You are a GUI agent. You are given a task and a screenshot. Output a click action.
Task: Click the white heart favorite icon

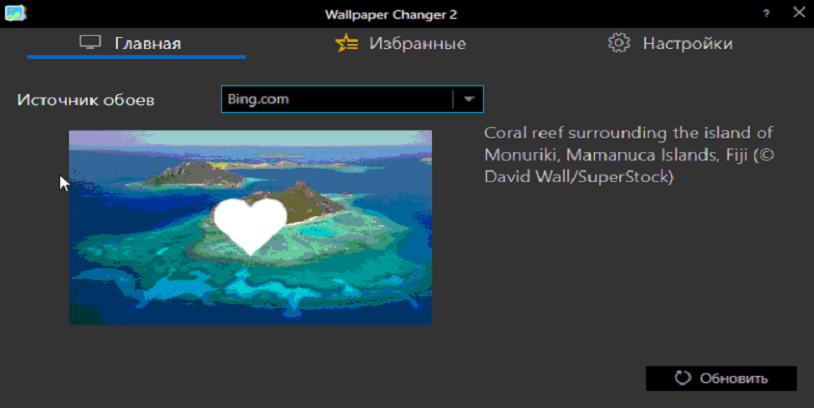coord(251,224)
